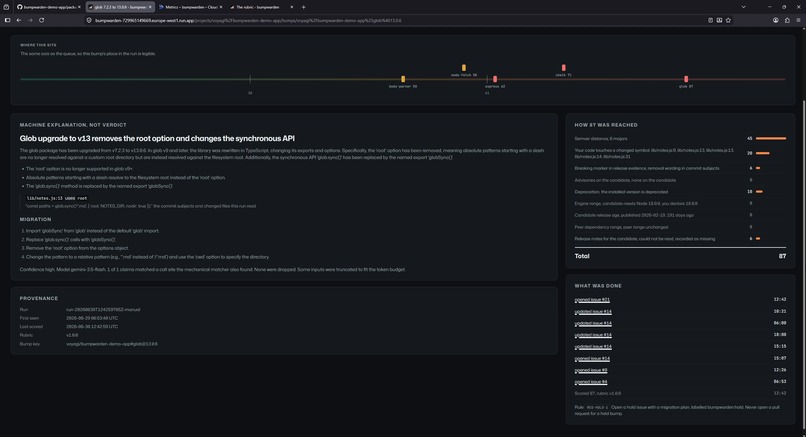Open the extensions puzzle icon

pyautogui.click(x=787, y=20)
